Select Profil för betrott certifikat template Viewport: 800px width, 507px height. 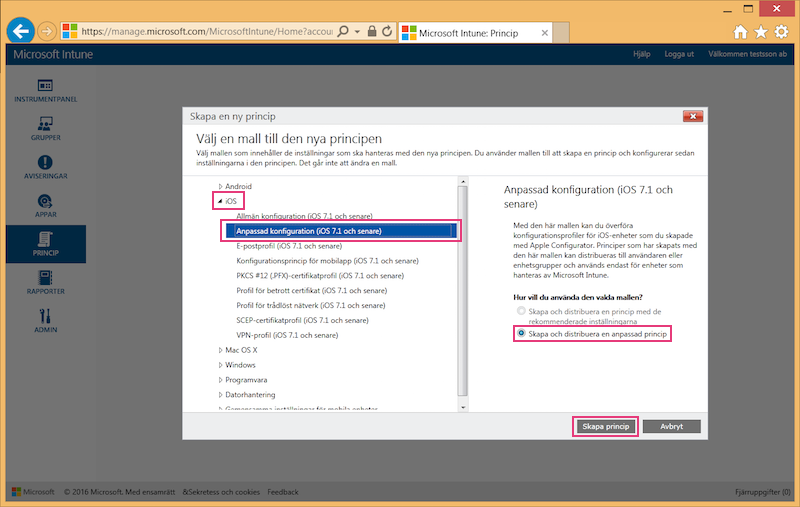point(311,290)
